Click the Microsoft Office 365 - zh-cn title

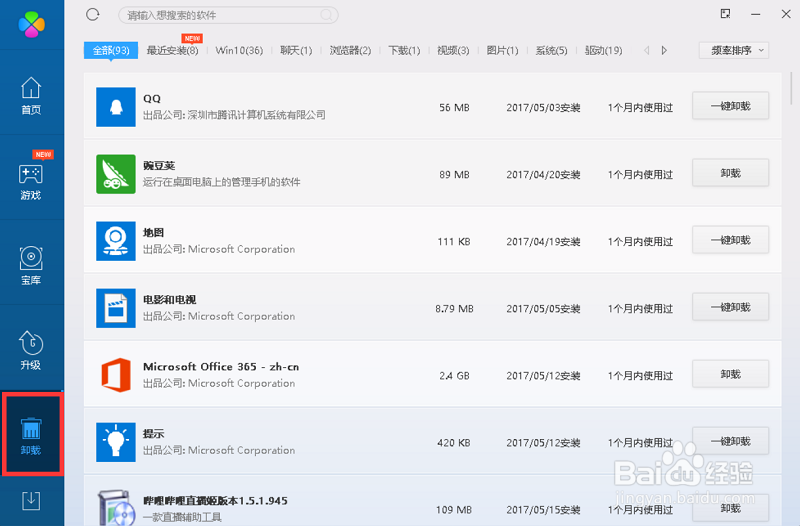coord(221,366)
